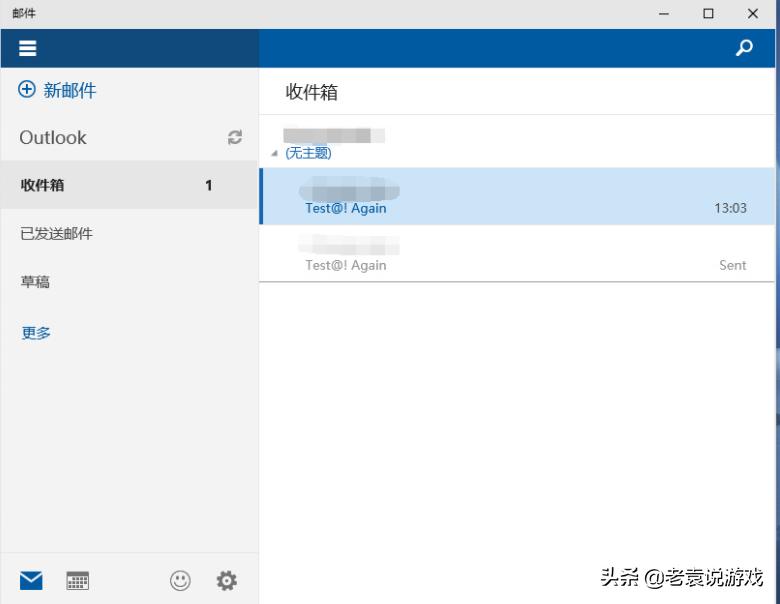Click the unread count 1 next to 收件箱
This screenshot has height=604, width=780.
pyautogui.click(x=208, y=185)
